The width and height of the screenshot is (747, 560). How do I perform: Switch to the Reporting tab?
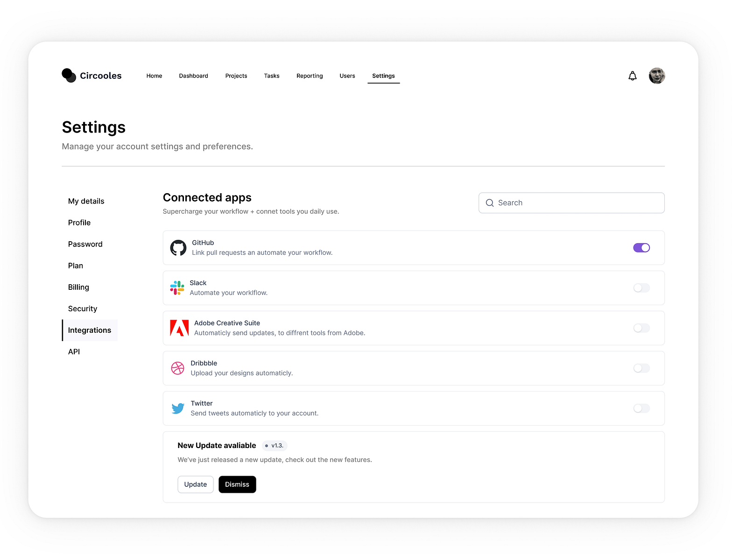tap(309, 76)
